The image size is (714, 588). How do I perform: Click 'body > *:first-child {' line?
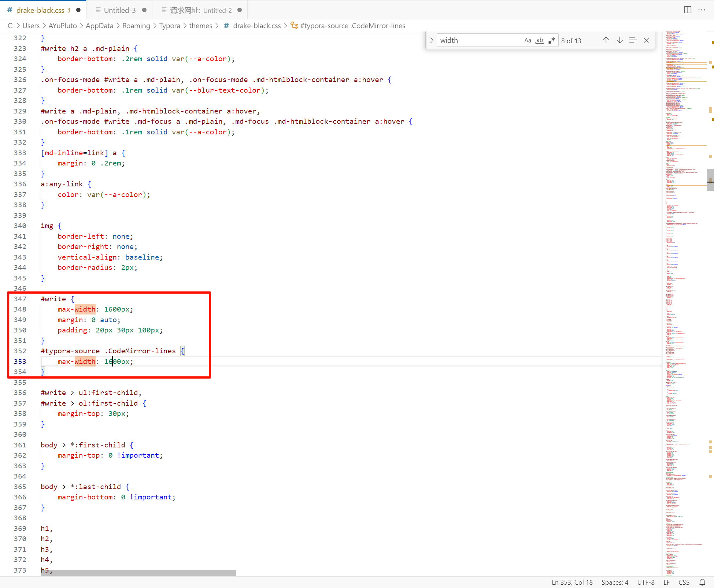click(87, 445)
